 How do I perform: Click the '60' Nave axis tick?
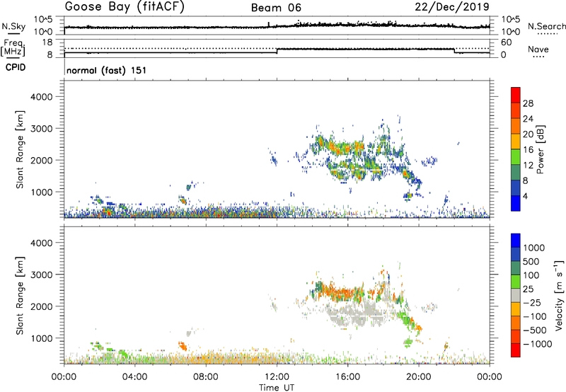(506, 42)
